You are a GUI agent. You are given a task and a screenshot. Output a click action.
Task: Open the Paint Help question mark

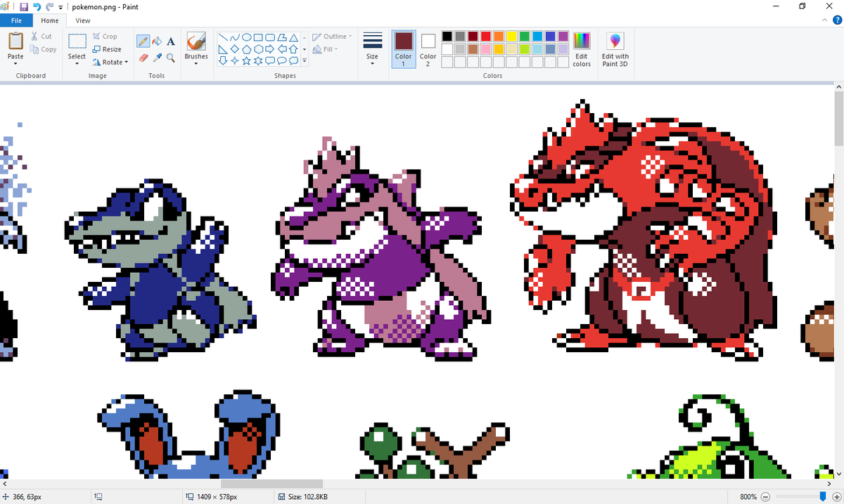click(x=836, y=21)
